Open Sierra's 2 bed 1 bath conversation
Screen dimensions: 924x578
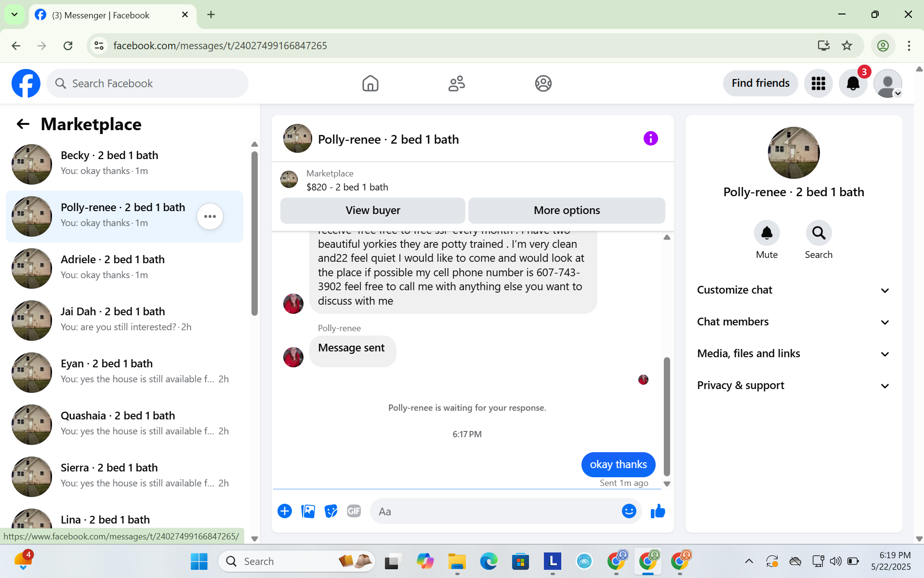point(124,477)
